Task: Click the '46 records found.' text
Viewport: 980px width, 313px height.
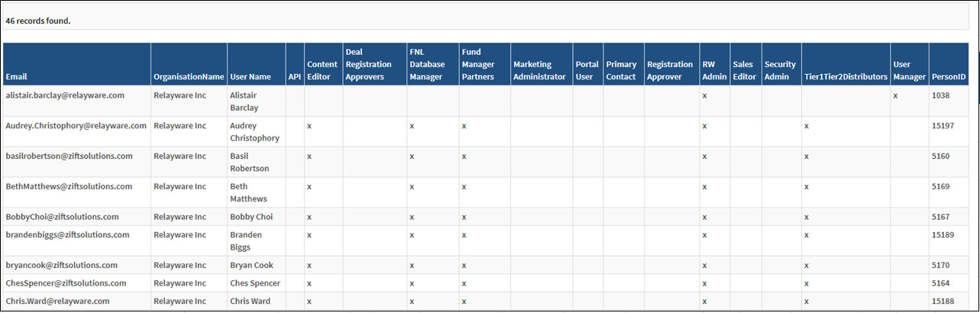Action: (38, 21)
